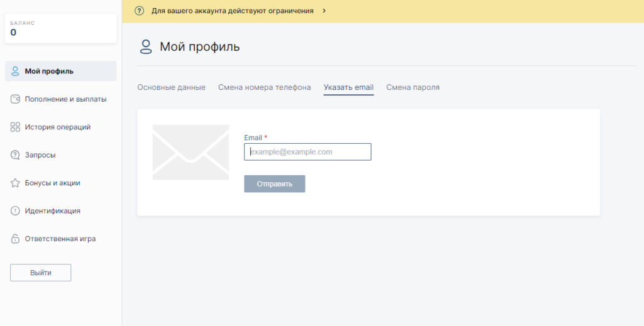Click the Выйти logout button

click(x=41, y=273)
